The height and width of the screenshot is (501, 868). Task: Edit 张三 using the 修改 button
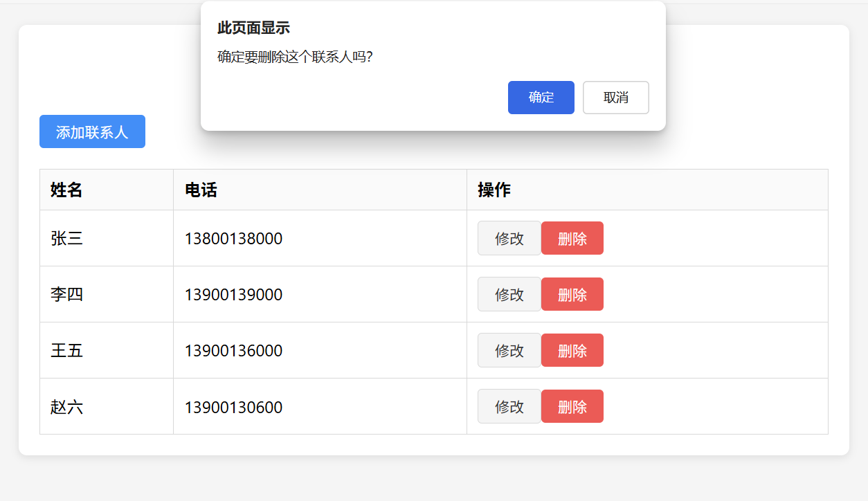(x=509, y=238)
